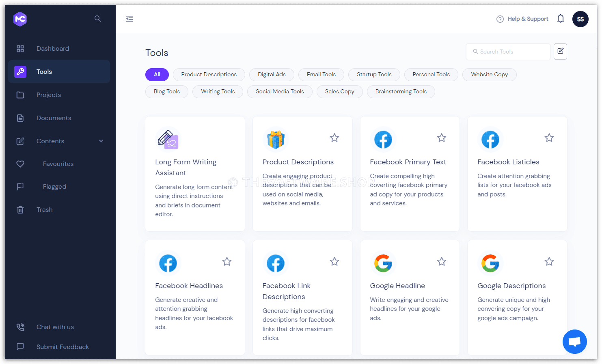
Task: Click the Documents file icon
Action: (20, 118)
